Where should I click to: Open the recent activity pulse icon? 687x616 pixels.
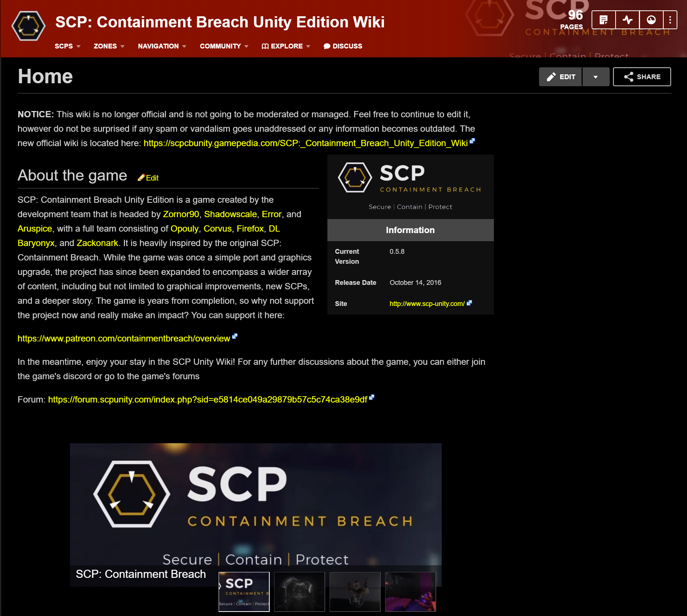point(627,20)
